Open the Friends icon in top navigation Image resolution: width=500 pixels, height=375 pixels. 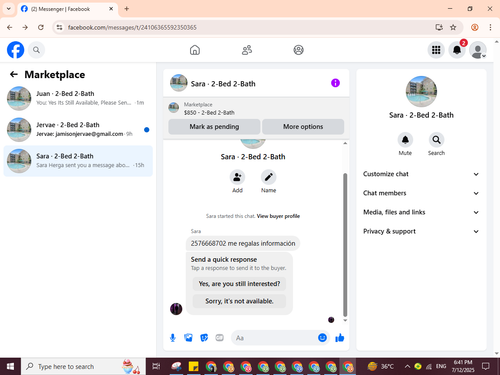(247, 50)
